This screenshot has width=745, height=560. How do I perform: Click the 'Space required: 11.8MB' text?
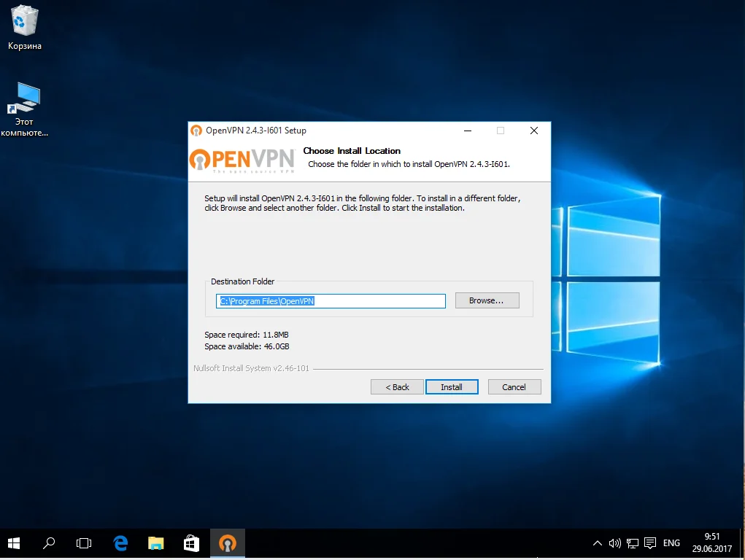pos(247,335)
